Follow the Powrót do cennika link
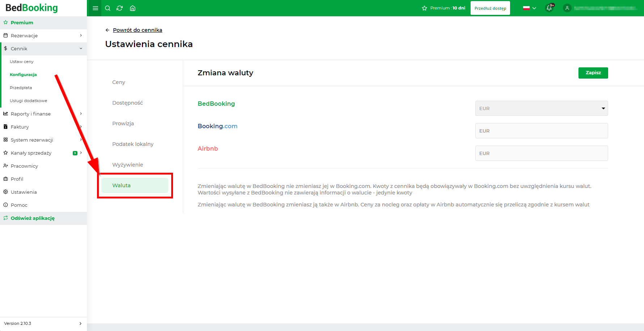Screen dimensions: 644x331 pos(138,30)
